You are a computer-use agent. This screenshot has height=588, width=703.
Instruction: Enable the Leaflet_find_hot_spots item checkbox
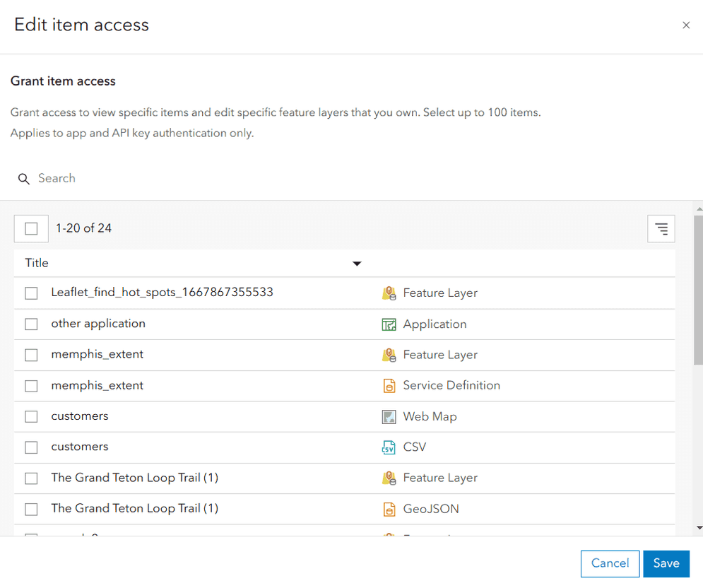(31, 293)
